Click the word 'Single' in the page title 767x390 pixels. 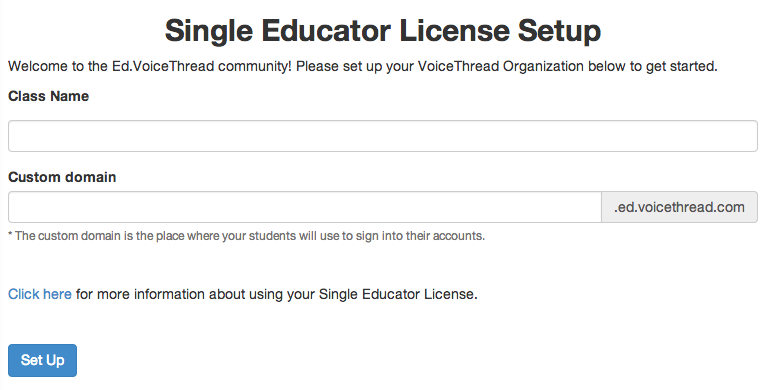coord(209,32)
